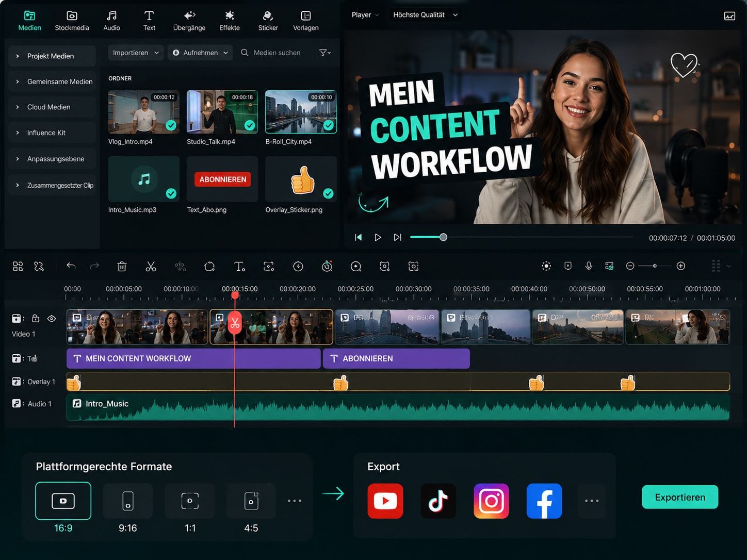Open the color correction circle icon
Image resolution: width=747 pixels, height=560 pixels.
356,266
